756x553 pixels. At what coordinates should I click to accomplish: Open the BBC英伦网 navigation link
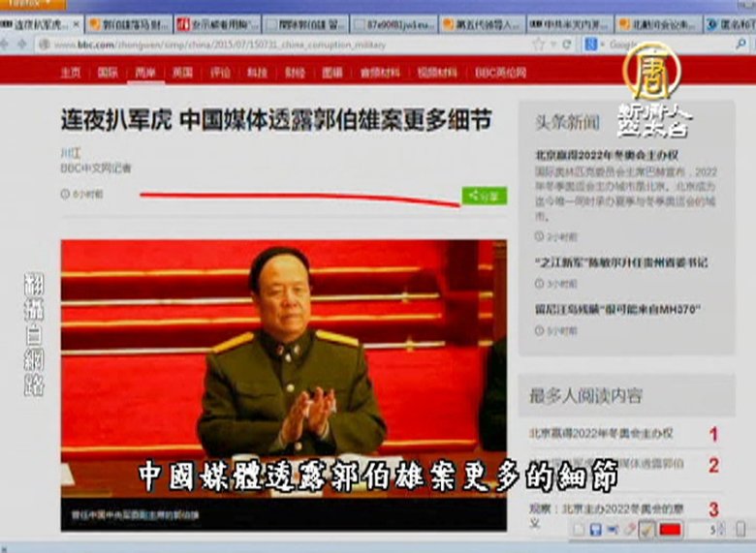point(500,73)
